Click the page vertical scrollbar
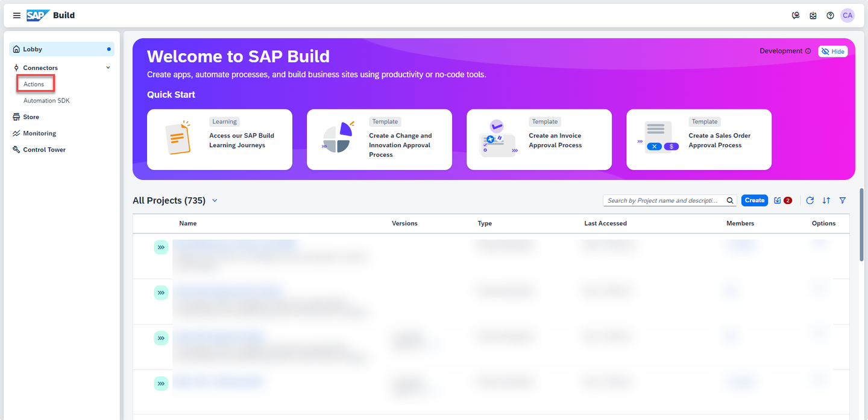Viewport: 868px width, 420px height. pos(862,224)
